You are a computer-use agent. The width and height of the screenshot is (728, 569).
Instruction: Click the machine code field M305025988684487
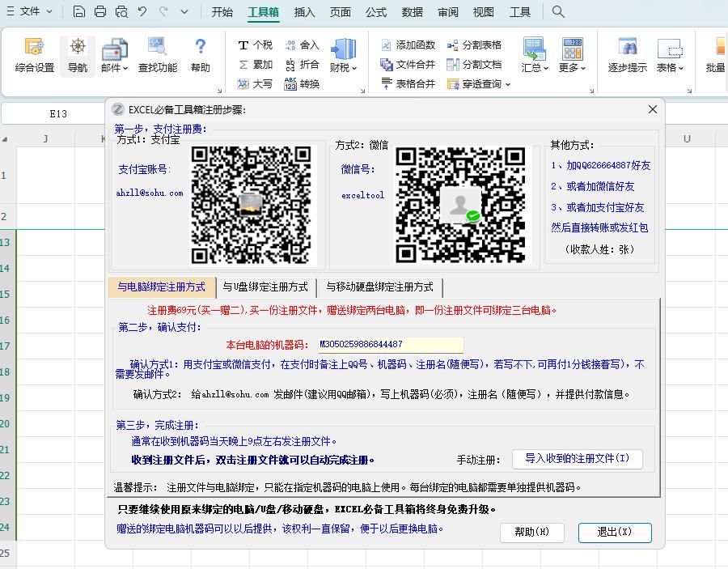click(x=391, y=345)
